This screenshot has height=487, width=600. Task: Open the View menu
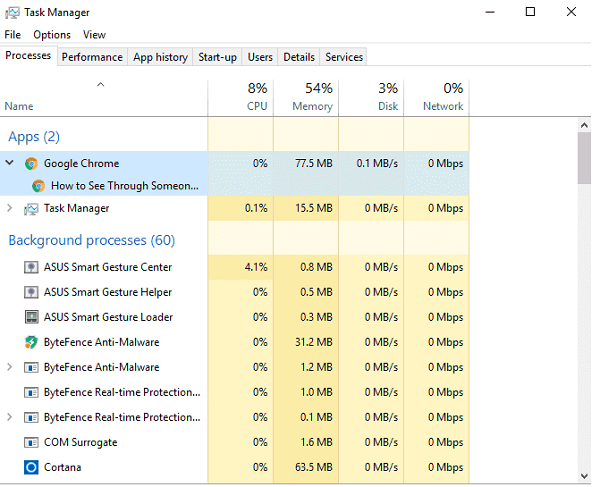tap(94, 35)
